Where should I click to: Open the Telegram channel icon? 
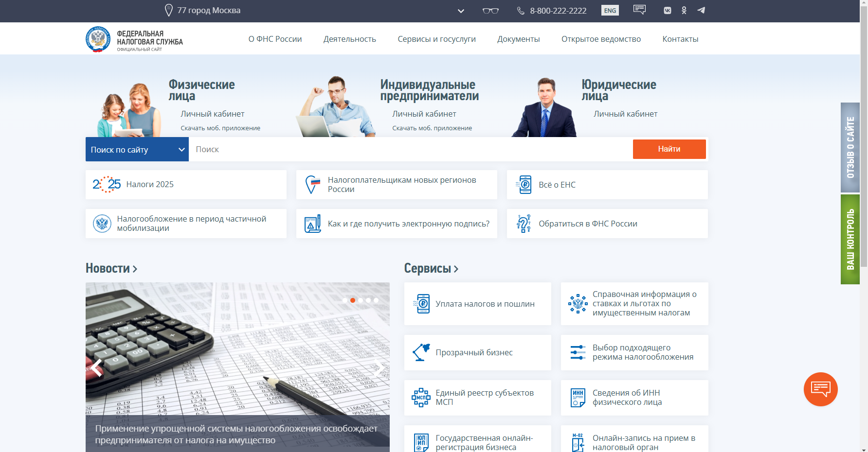point(701,10)
